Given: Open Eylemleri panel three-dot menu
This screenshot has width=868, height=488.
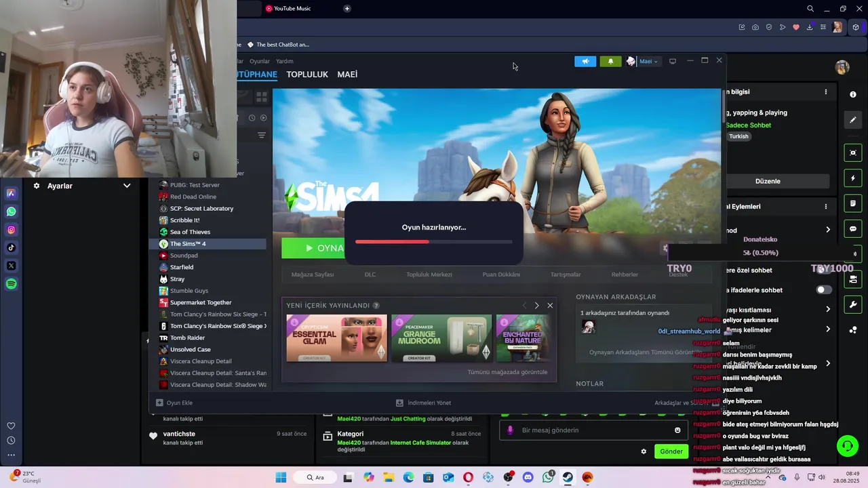Looking at the screenshot, I should [x=826, y=206].
